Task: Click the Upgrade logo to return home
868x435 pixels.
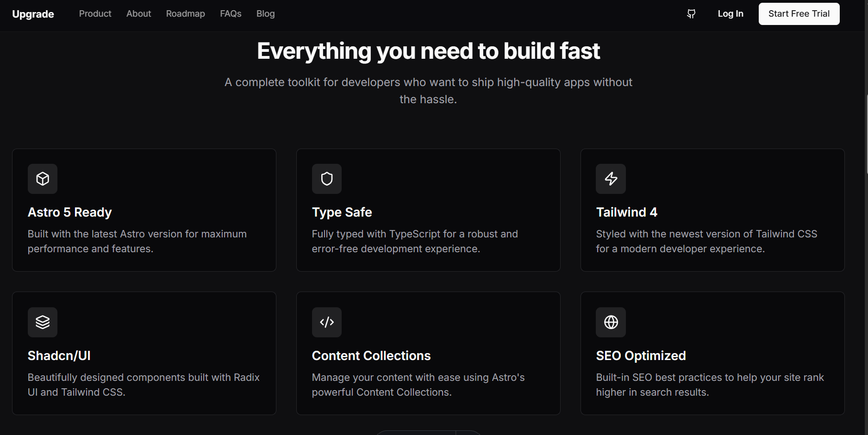Action: coord(33,14)
